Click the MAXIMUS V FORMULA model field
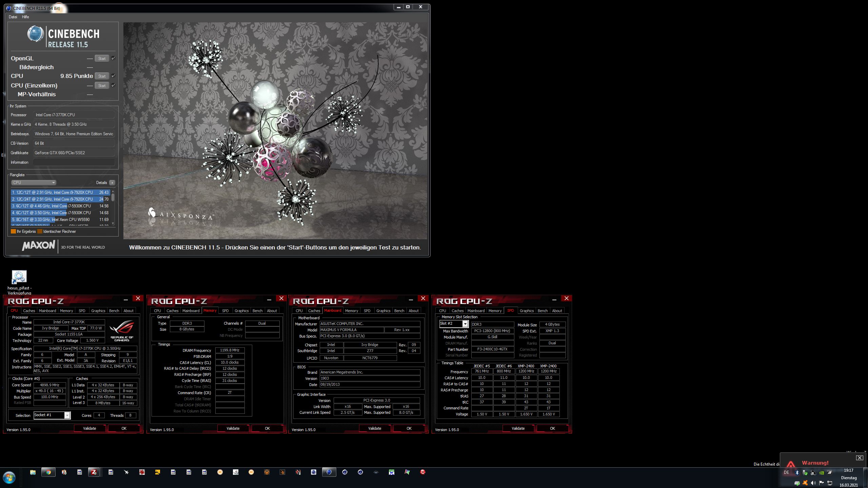The height and width of the screenshot is (488, 868). (x=352, y=330)
